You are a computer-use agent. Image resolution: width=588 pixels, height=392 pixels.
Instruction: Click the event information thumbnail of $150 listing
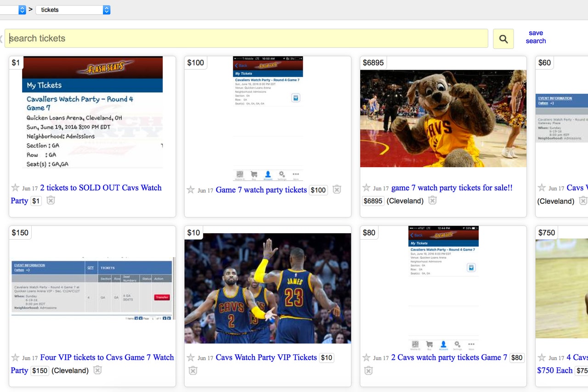coord(92,289)
